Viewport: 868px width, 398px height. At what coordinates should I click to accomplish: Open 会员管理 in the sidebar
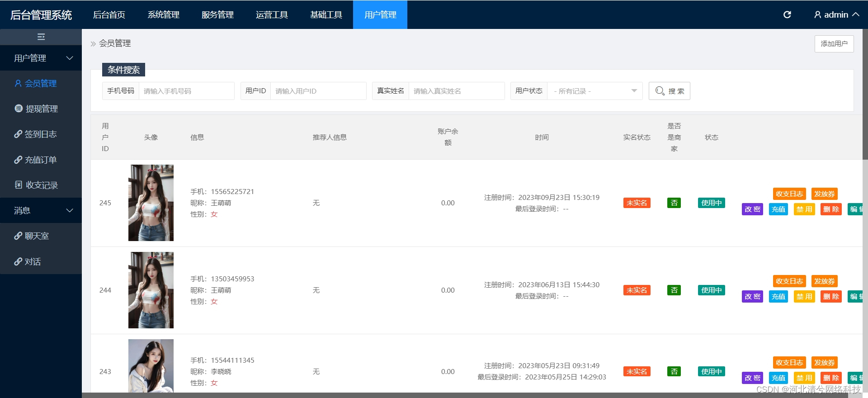[x=41, y=83]
